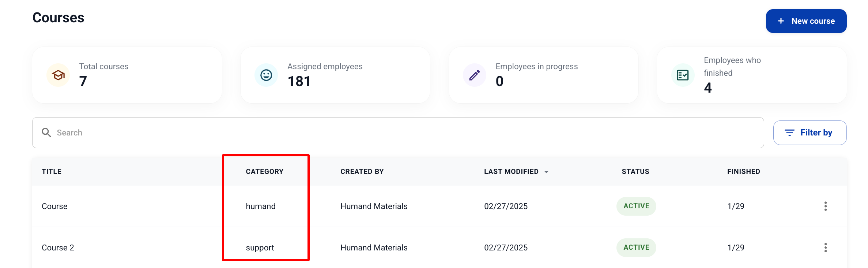Click the plus icon in New course
868x268 pixels.
pos(781,21)
